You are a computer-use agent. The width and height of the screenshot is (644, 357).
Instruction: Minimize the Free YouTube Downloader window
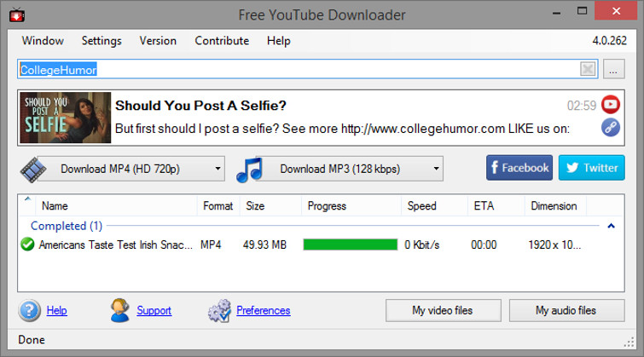click(556, 12)
